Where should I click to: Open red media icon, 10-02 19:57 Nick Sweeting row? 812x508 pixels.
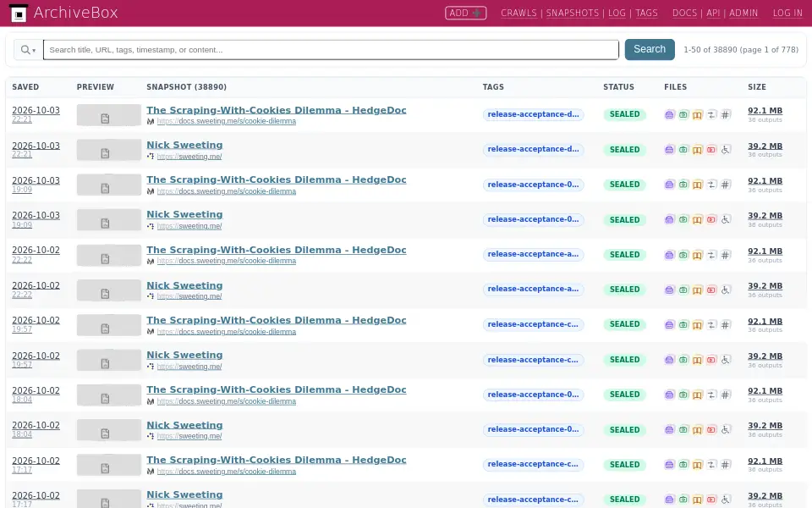click(711, 360)
